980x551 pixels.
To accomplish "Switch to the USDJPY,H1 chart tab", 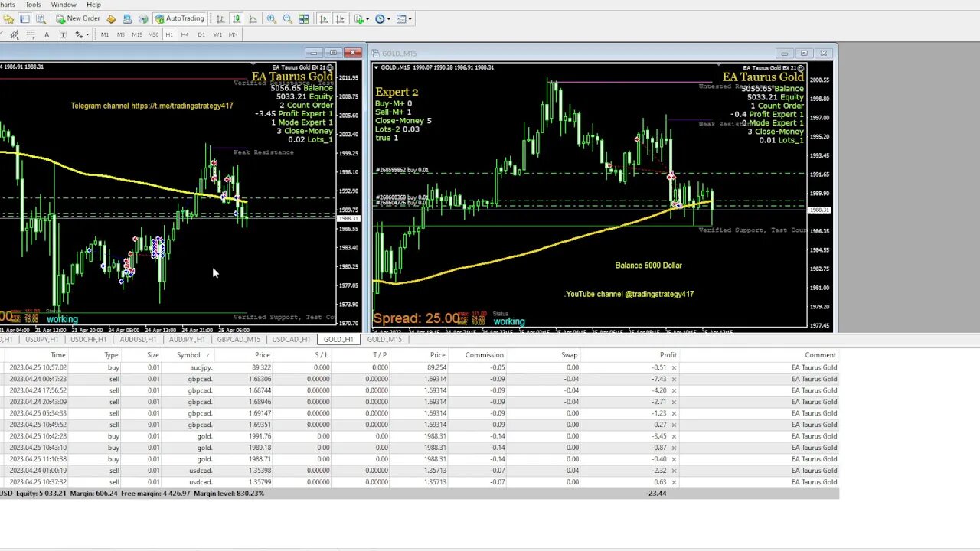I will pos(41,339).
